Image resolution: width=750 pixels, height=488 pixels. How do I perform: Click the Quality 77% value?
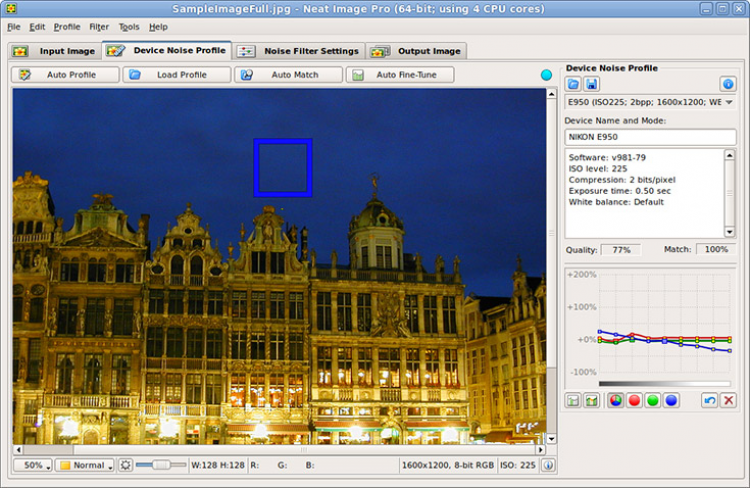click(x=621, y=250)
